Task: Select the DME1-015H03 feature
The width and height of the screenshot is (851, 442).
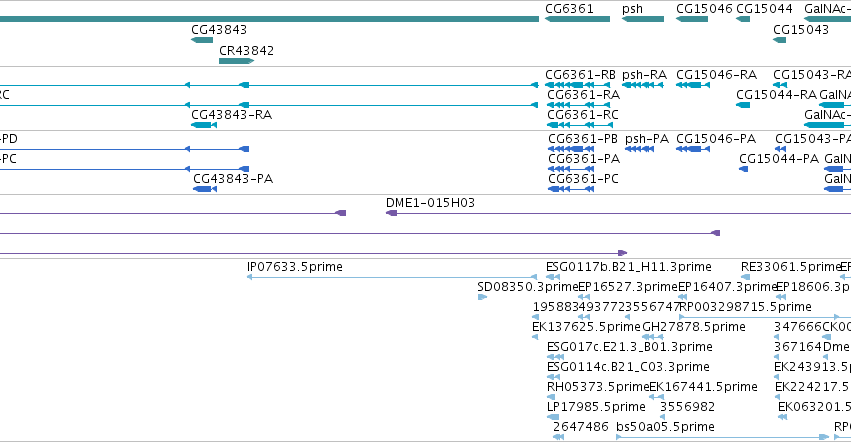Action: click(x=618, y=213)
